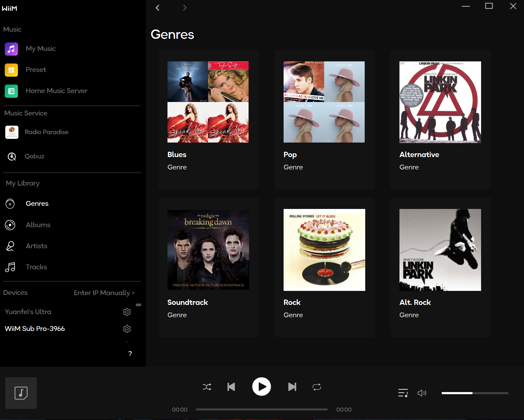Go to previous track

coord(231,387)
